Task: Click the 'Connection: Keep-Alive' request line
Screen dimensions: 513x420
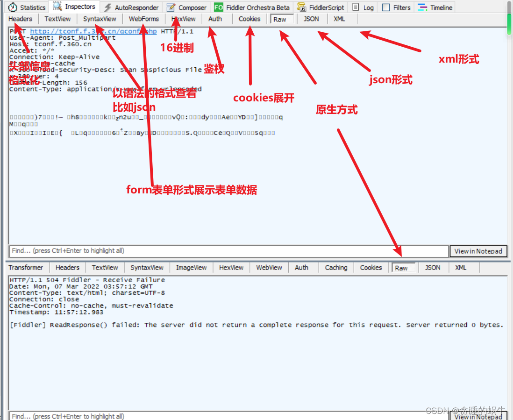Action: click(x=54, y=57)
